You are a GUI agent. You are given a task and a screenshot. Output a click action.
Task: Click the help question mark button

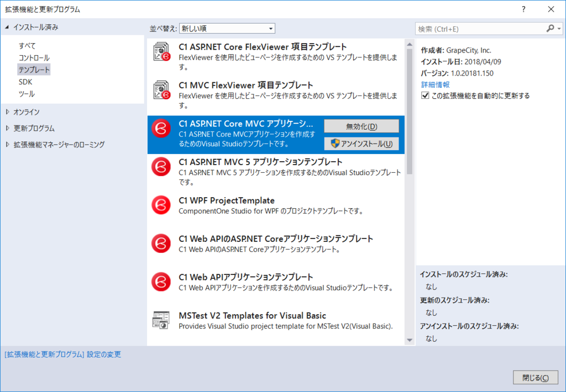click(x=523, y=9)
